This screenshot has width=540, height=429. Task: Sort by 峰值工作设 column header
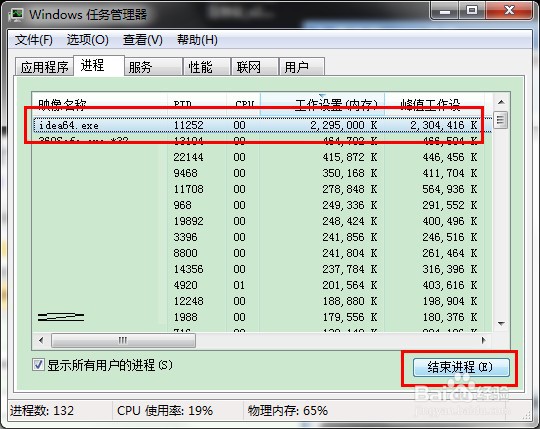point(435,103)
